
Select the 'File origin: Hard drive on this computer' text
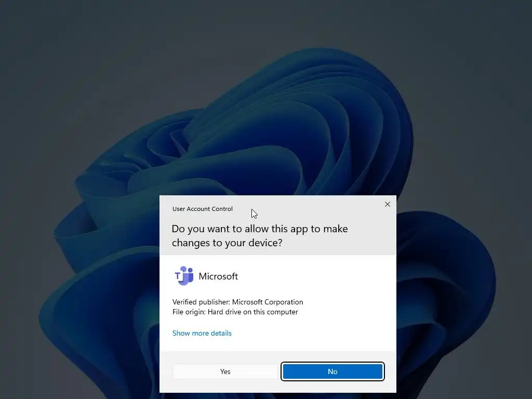tap(235, 312)
